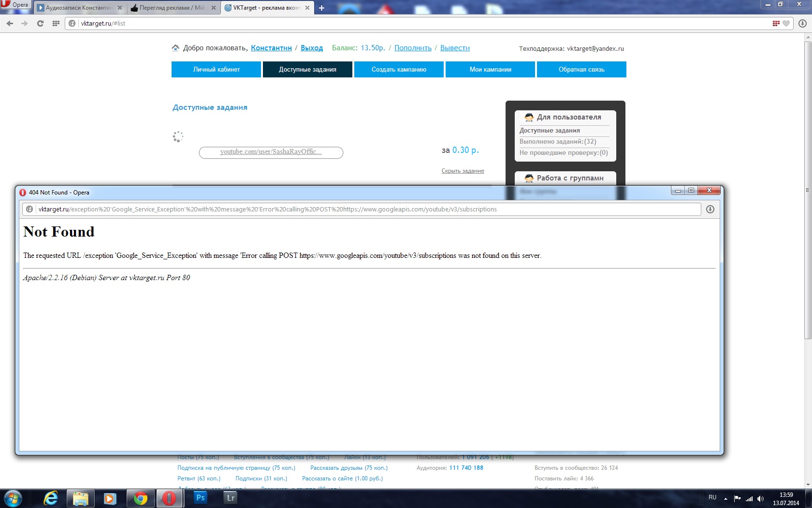The width and height of the screenshot is (812, 508).
Task: Launch Internet Explorer from the taskbar
Action: [x=50, y=498]
